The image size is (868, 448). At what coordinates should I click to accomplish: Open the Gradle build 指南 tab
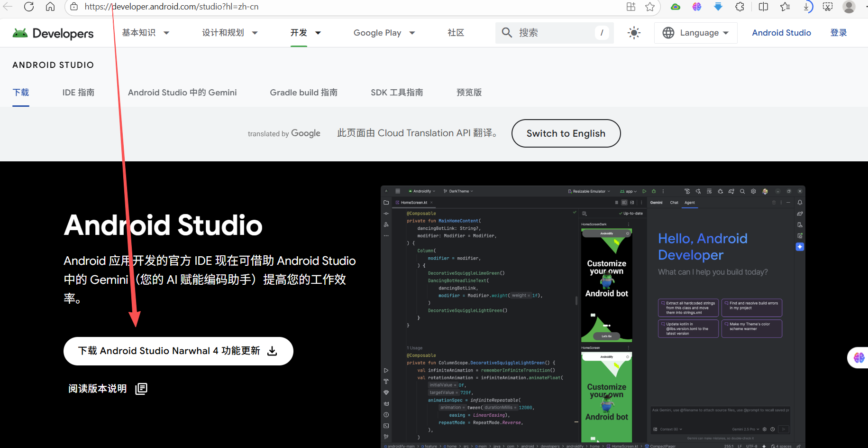[x=303, y=93]
